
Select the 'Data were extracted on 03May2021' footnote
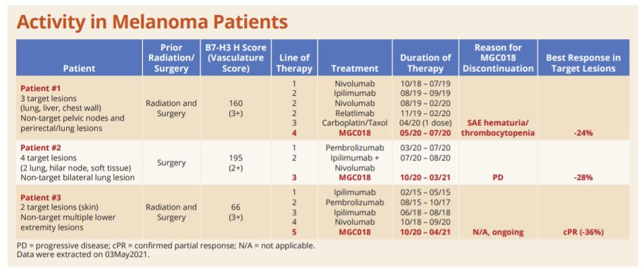(82, 253)
